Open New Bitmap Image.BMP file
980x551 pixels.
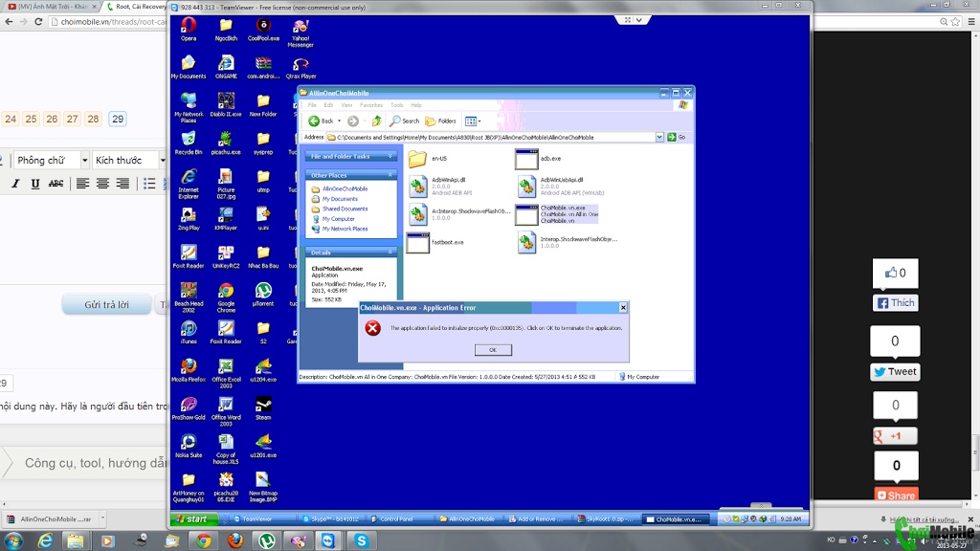point(263,487)
